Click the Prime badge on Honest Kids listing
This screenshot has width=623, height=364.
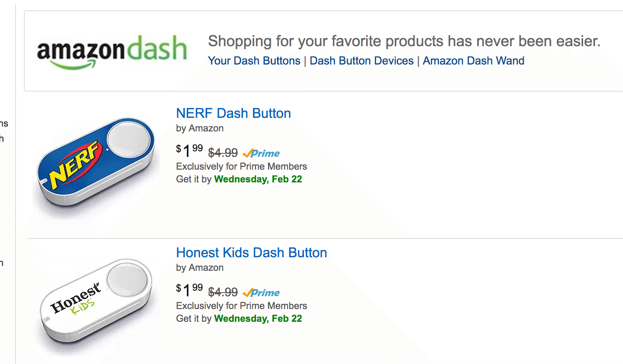tap(261, 293)
